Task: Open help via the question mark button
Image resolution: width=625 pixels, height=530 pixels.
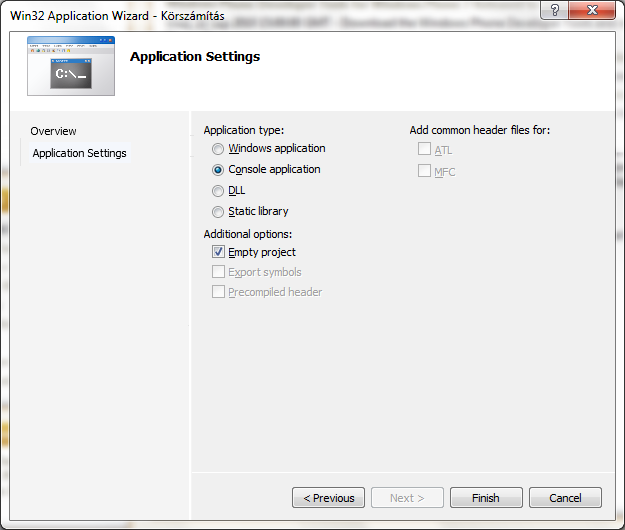Action: tap(554, 10)
